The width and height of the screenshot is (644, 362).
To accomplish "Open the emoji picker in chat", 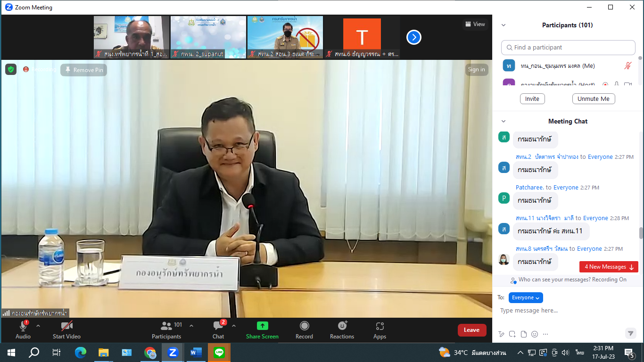I will point(535,334).
